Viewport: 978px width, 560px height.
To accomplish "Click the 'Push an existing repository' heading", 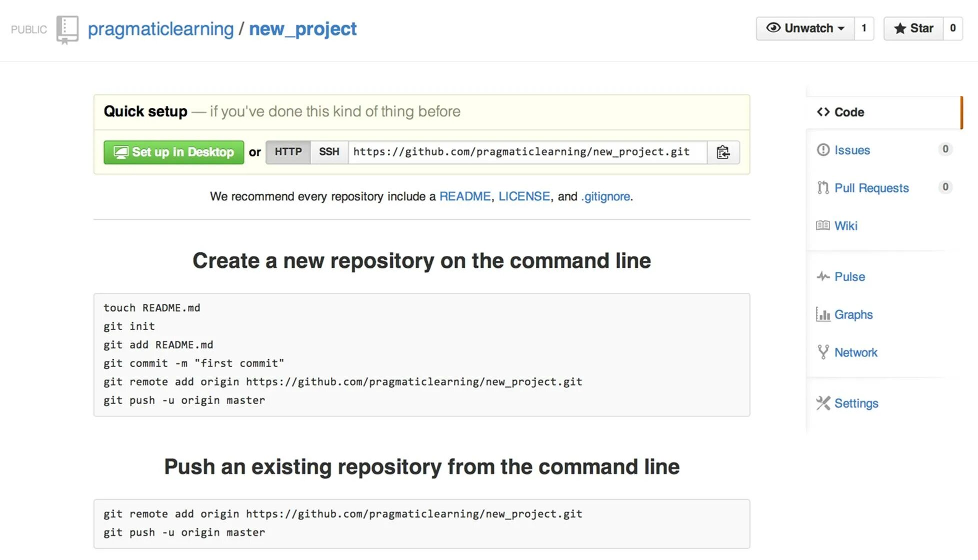I will click(x=421, y=467).
